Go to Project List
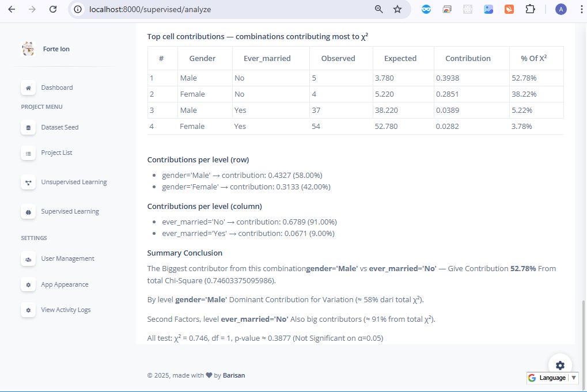 [56, 153]
